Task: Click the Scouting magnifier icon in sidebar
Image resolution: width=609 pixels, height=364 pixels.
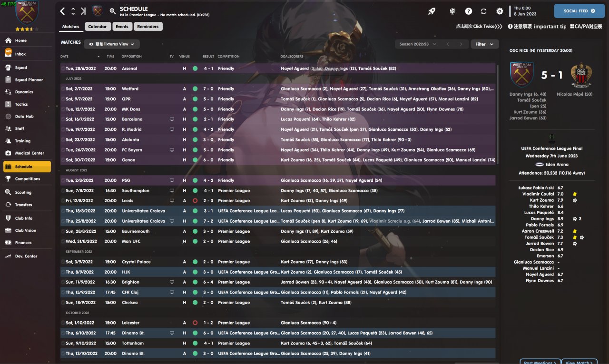Action: pos(8,192)
